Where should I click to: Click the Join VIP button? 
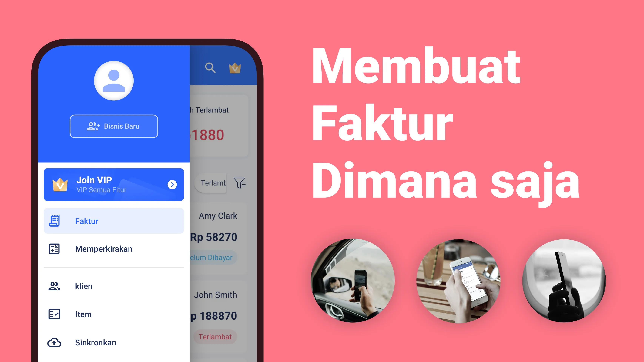point(114,184)
